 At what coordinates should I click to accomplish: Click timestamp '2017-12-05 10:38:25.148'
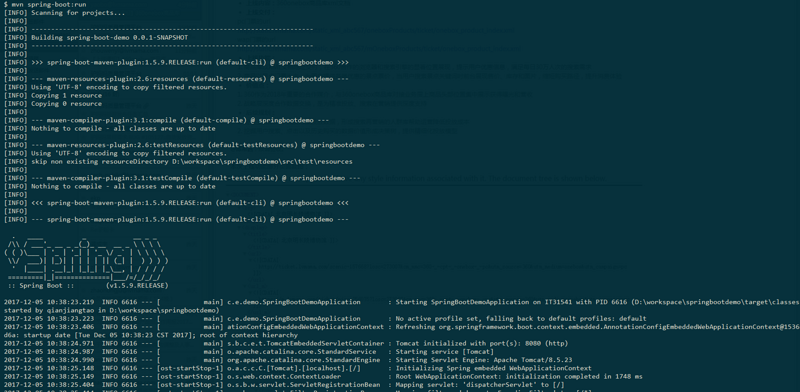(48, 368)
